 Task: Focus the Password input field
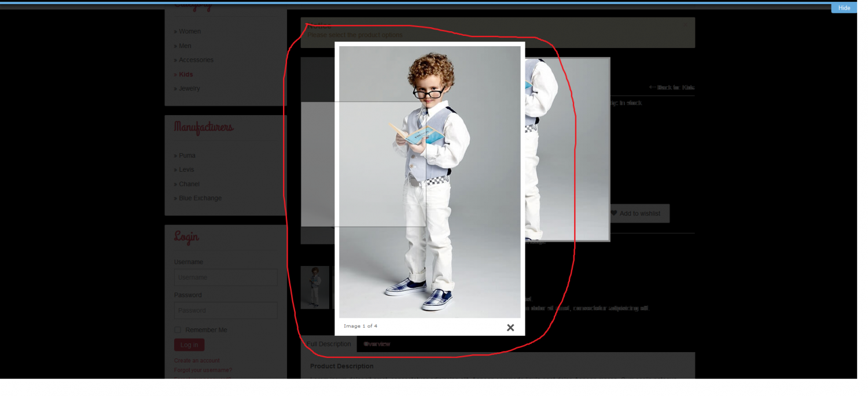pyautogui.click(x=225, y=310)
